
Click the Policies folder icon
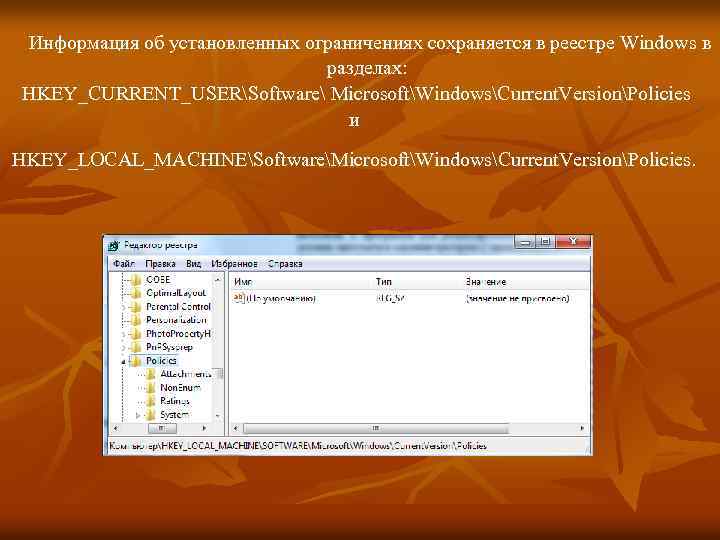136,361
